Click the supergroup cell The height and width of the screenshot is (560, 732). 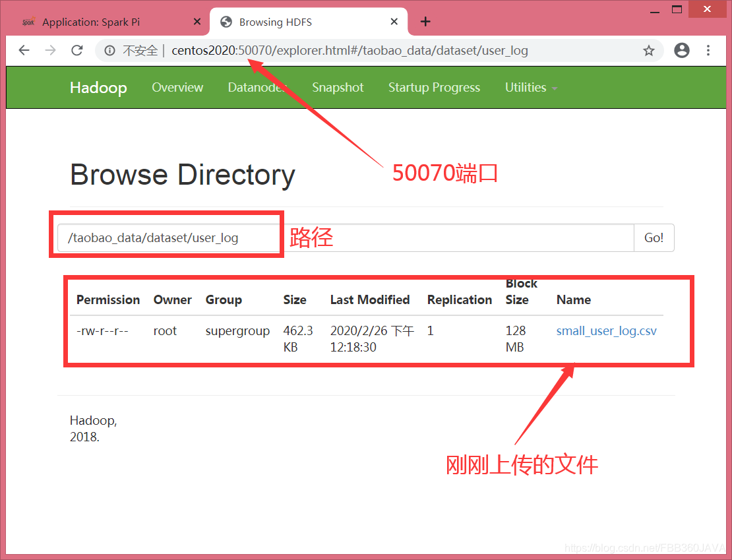click(237, 331)
